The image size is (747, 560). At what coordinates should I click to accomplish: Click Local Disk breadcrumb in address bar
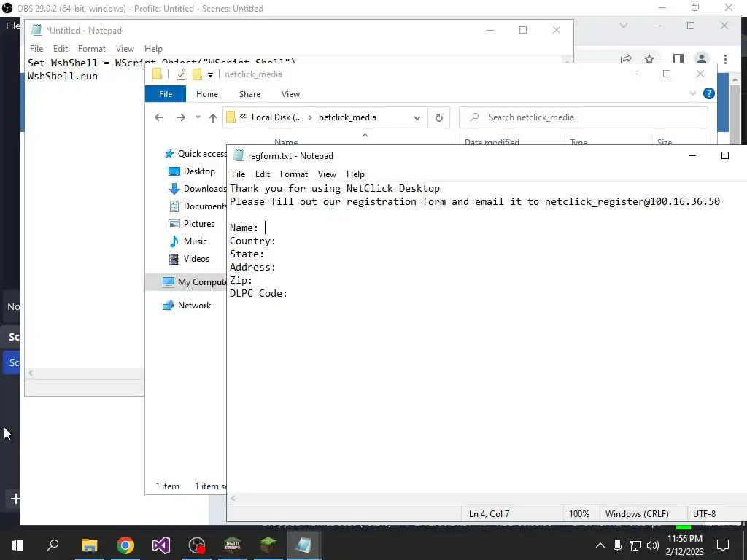[x=276, y=117]
